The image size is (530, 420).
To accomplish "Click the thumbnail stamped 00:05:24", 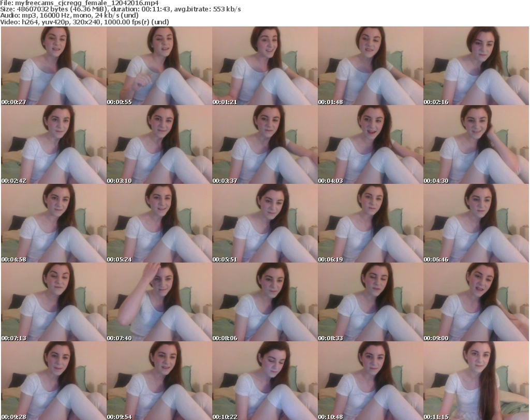I will point(159,223).
